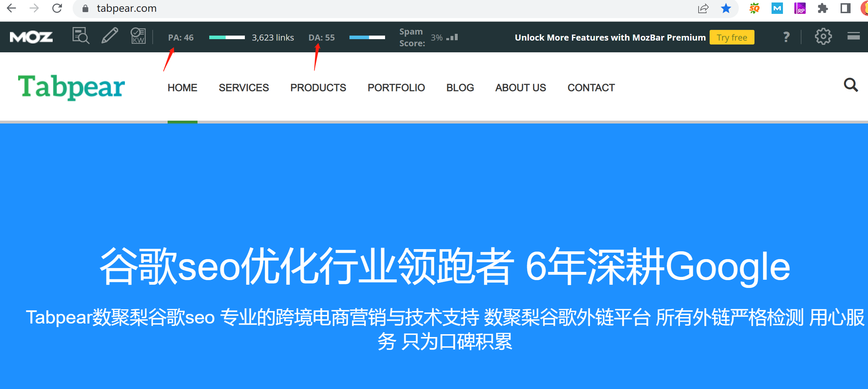This screenshot has width=868, height=389.
Task: Toggle the blue bookmark star
Action: (726, 8)
